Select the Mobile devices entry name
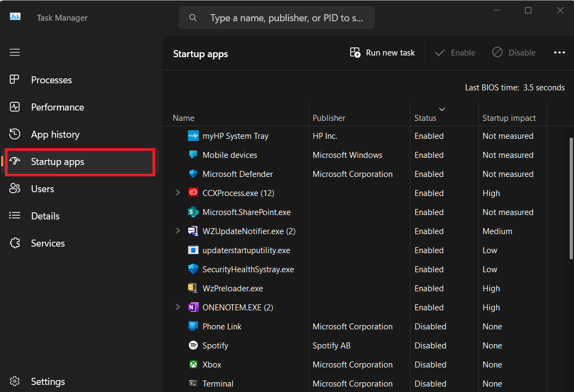 (229, 155)
